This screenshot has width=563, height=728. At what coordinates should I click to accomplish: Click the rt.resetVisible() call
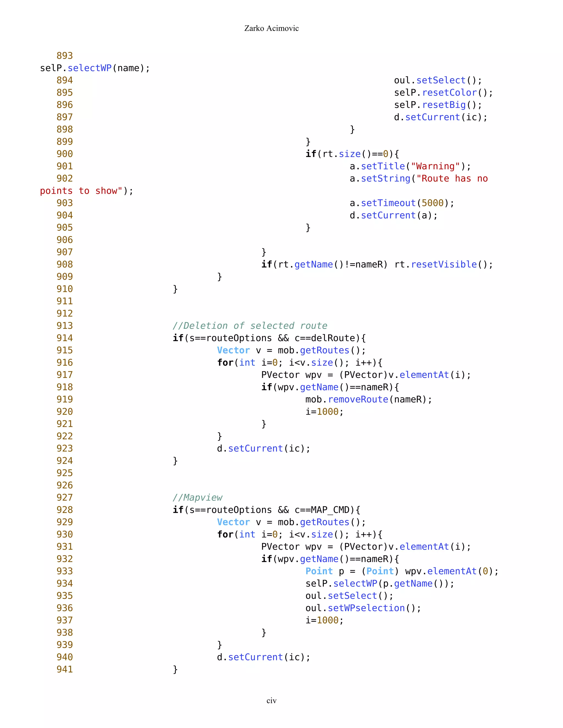443,264
